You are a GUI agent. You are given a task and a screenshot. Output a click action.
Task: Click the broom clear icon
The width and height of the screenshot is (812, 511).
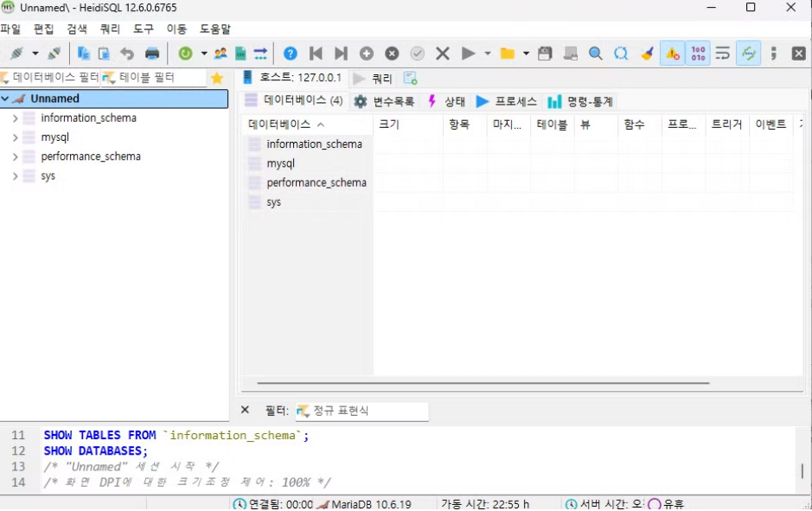pos(647,54)
